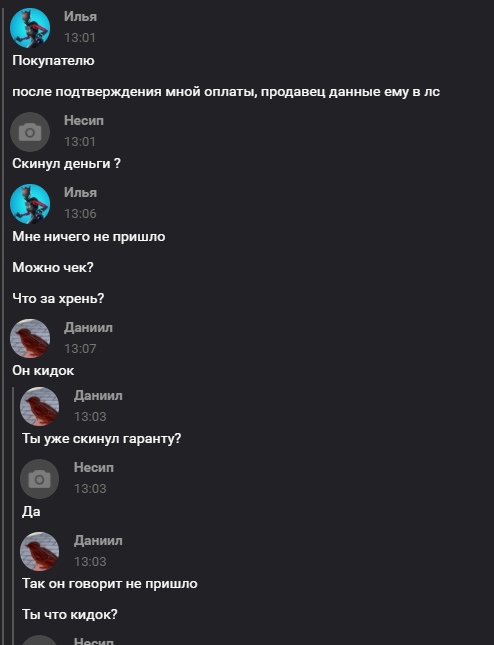Select forwarded message 'Ты что кидок?'
Viewport: 494px width, 645px height.
pos(70,615)
